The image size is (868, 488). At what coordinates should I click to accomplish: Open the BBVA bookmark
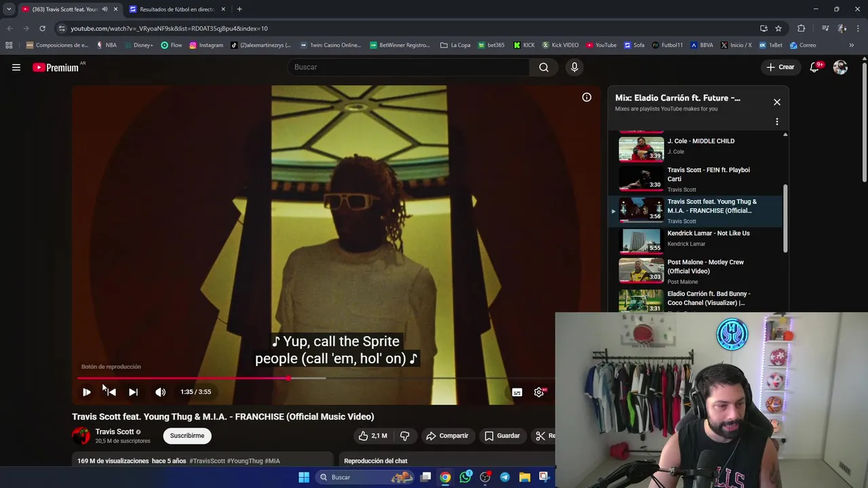(x=702, y=45)
